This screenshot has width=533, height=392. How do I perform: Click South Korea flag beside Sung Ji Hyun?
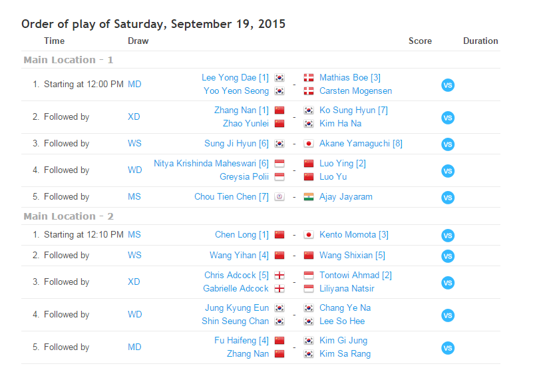(279, 144)
